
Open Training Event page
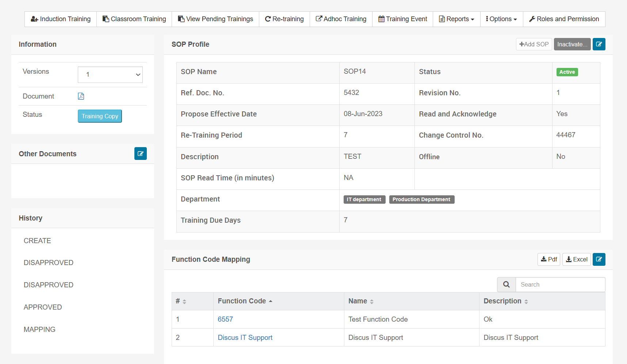tap(402, 19)
